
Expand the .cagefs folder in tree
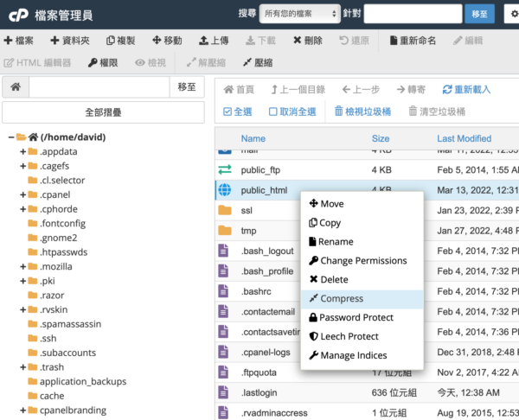tap(22, 166)
